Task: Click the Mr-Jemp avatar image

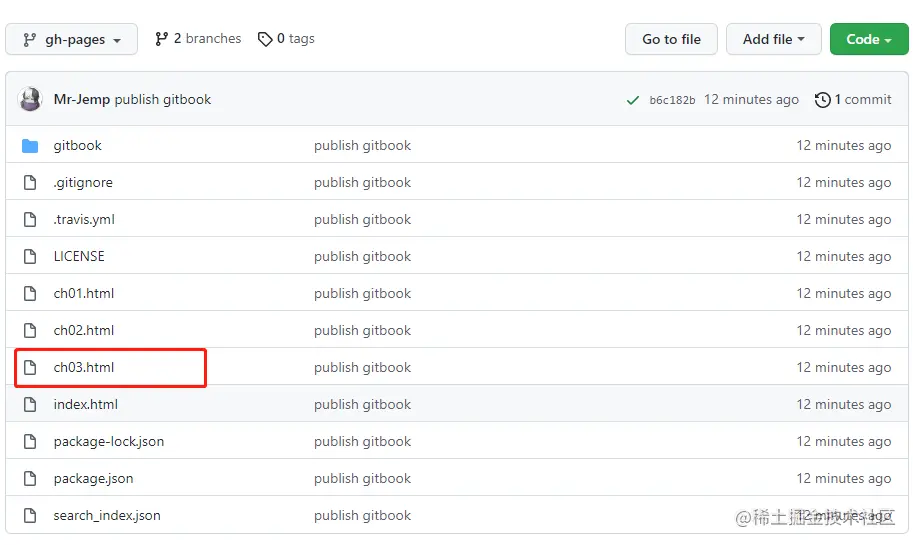Action: click(x=31, y=100)
